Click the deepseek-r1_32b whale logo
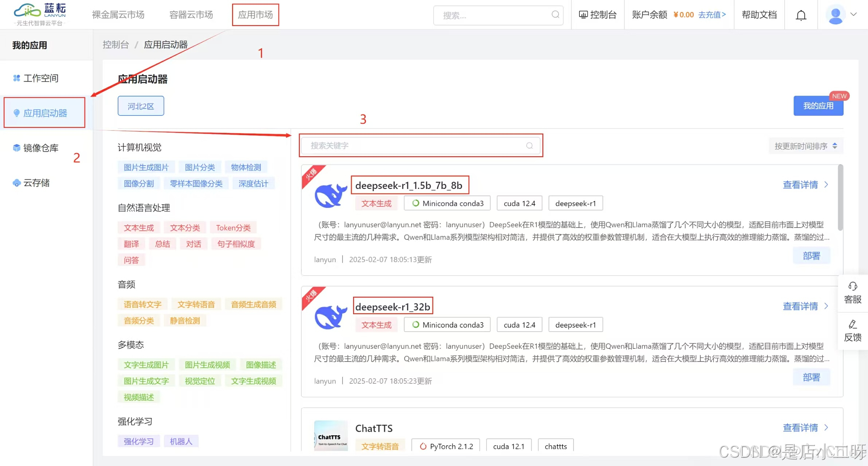The height and width of the screenshot is (466, 868). 331,317
